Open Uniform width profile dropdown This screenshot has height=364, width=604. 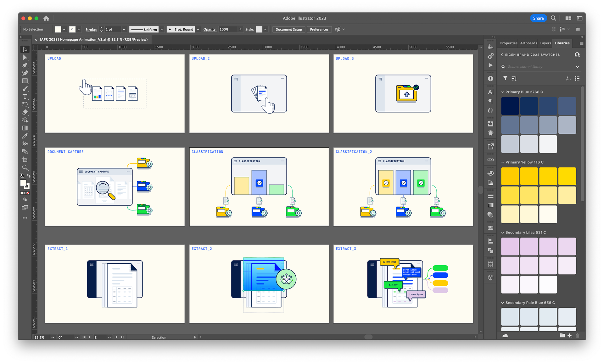162,29
